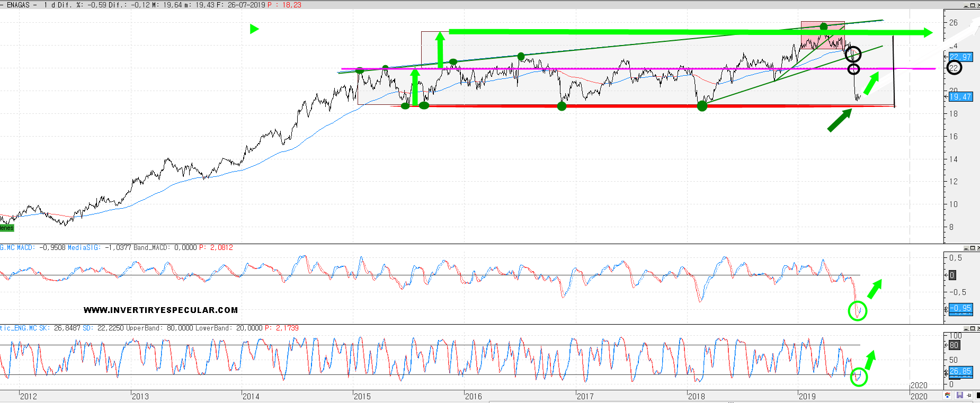Viewport: 980px width, 403px height.
Task: Click the purple floppy disk save icon
Action: [x=959, y=396]
